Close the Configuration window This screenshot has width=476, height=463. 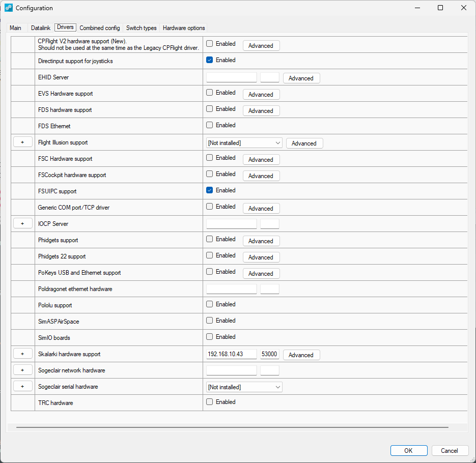point(464,8)
